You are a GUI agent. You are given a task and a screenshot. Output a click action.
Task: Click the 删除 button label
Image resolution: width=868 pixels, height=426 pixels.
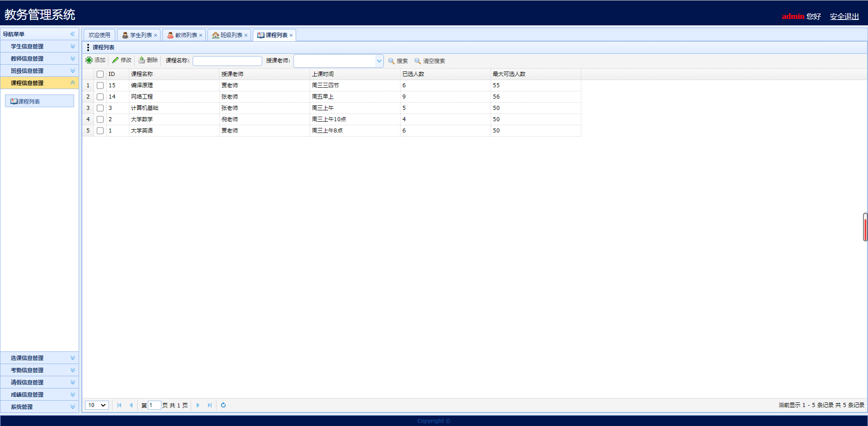coord(152,60)
